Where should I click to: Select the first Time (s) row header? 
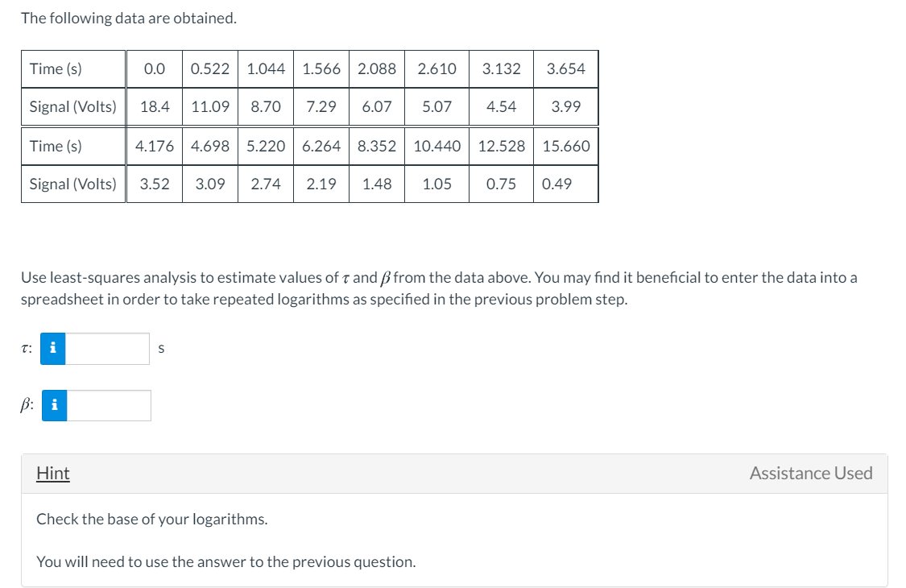point(73,68)
